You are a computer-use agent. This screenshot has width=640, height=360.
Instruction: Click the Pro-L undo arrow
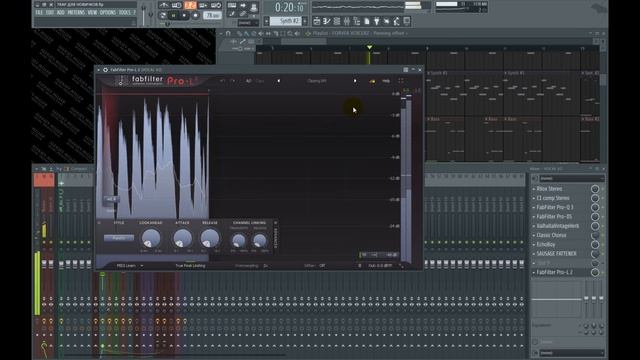point(222,81)
